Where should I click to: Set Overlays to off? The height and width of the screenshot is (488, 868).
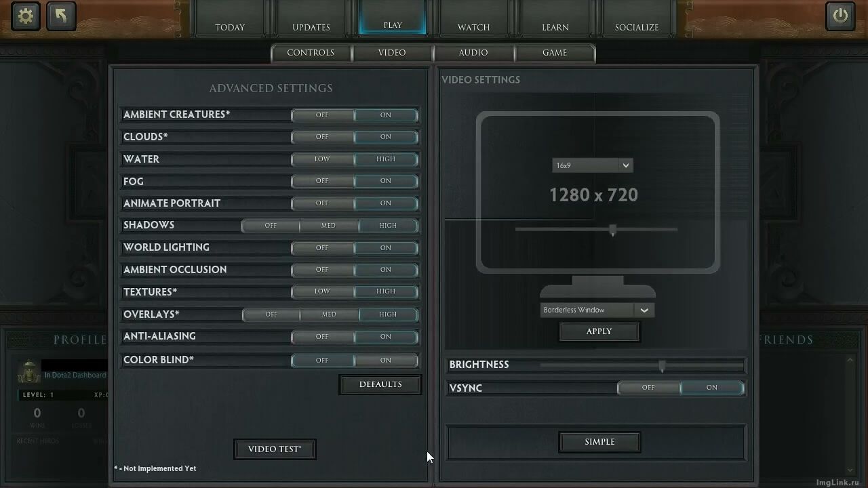(271, 314)
